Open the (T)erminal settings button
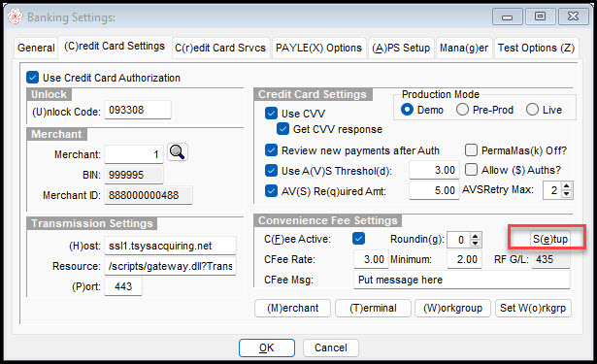The image size is (597, 364). (373, 308)
